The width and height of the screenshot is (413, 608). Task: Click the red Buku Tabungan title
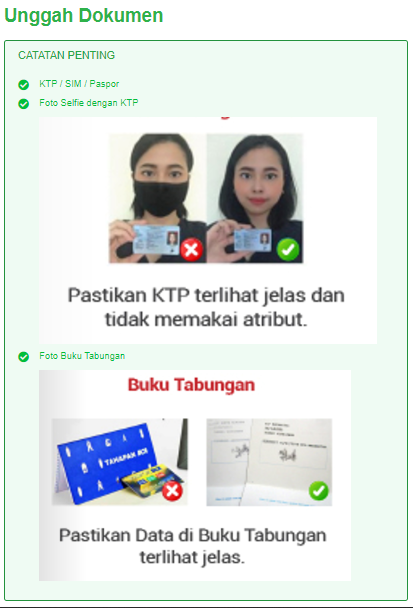(192, 385)
